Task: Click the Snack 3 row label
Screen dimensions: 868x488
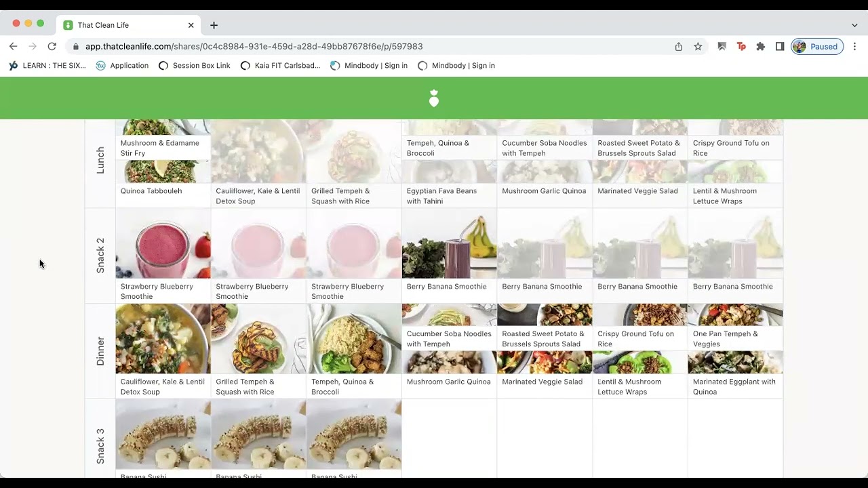Action: point(100,446)
